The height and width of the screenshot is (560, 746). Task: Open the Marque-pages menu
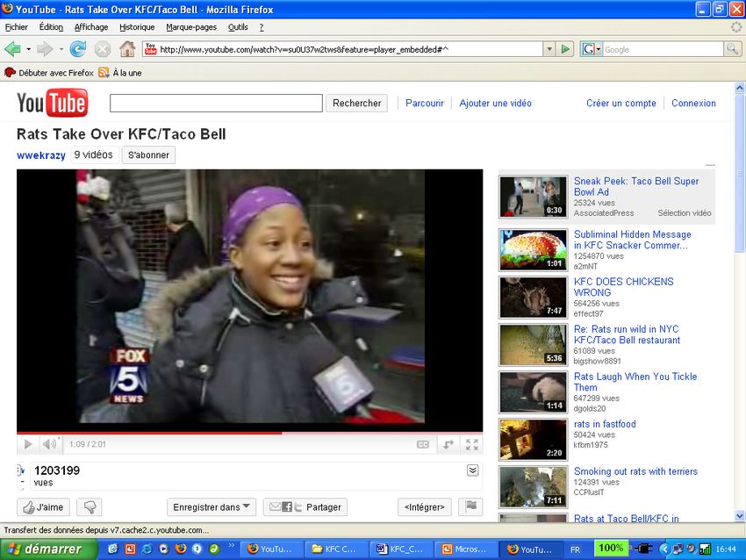pyautogui.click(x=191, y=27)
